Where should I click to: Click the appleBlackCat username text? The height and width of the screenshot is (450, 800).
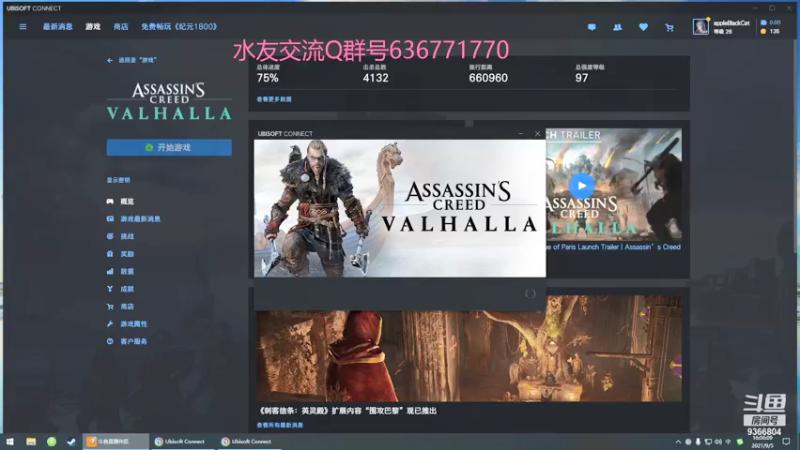point(731,23)
